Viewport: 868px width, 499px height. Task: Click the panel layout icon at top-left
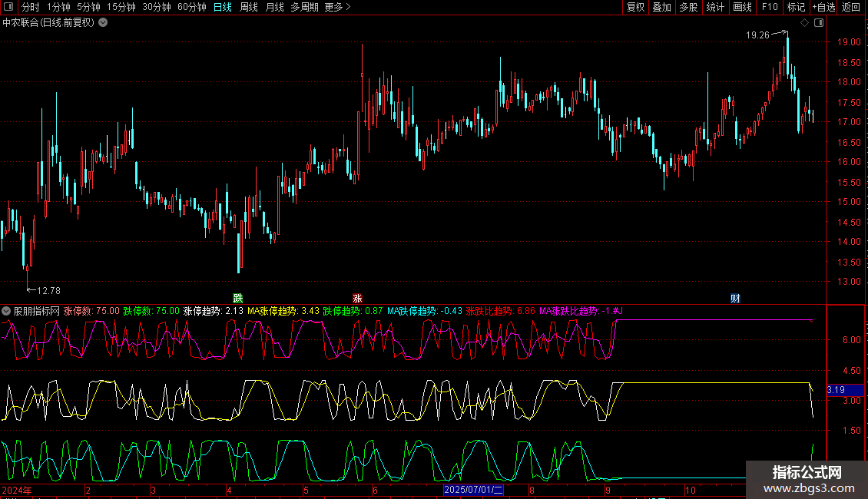(8, 7)
